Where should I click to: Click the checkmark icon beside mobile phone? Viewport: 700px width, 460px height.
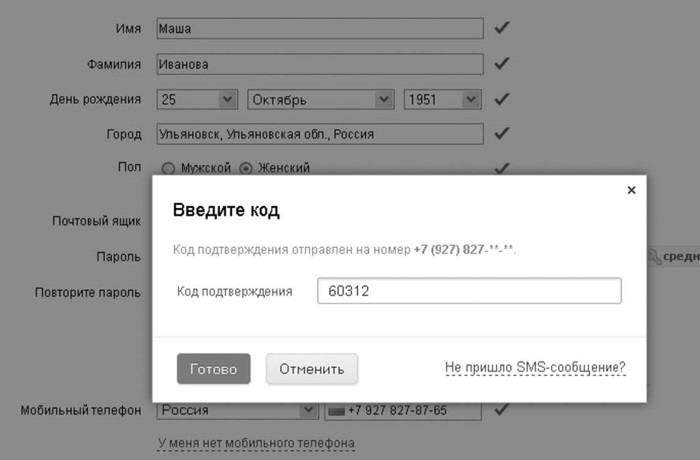click(x=502, y=409)
